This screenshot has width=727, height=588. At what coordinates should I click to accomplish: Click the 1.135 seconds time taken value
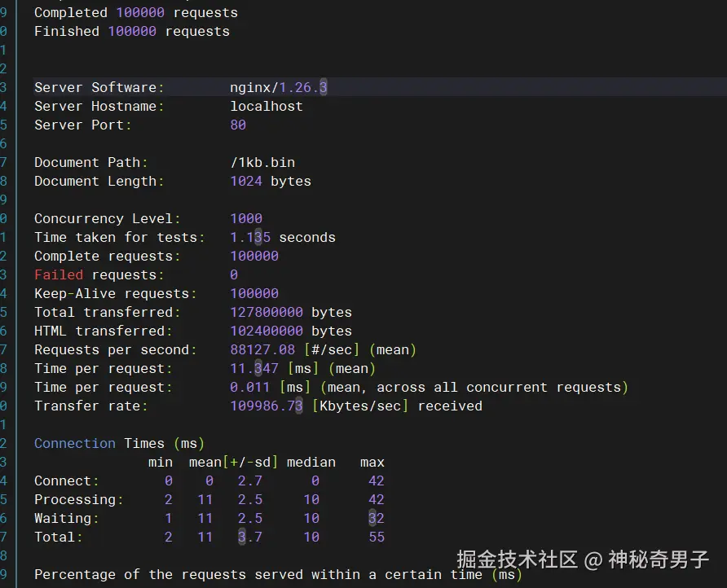click(250, 238)
